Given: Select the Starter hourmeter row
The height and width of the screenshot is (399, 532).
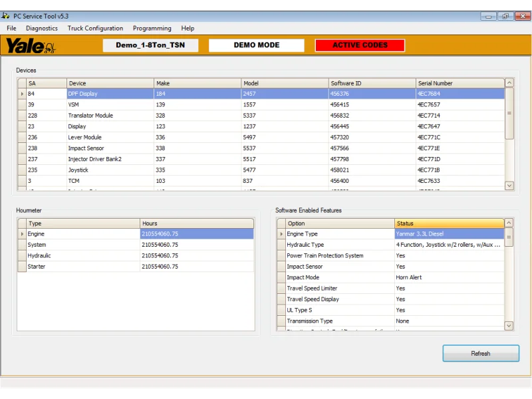Looking at the screenshot, I should pyautogui.click(x=136, y=267).
